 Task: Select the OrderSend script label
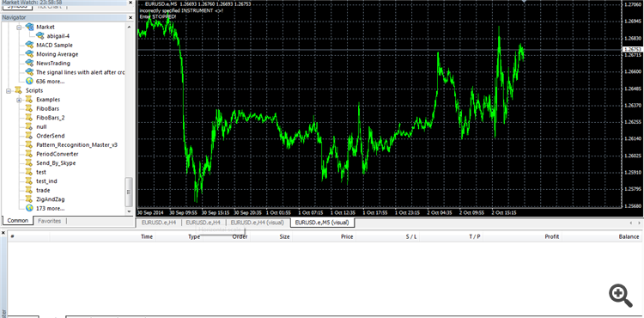click(50, 136)
